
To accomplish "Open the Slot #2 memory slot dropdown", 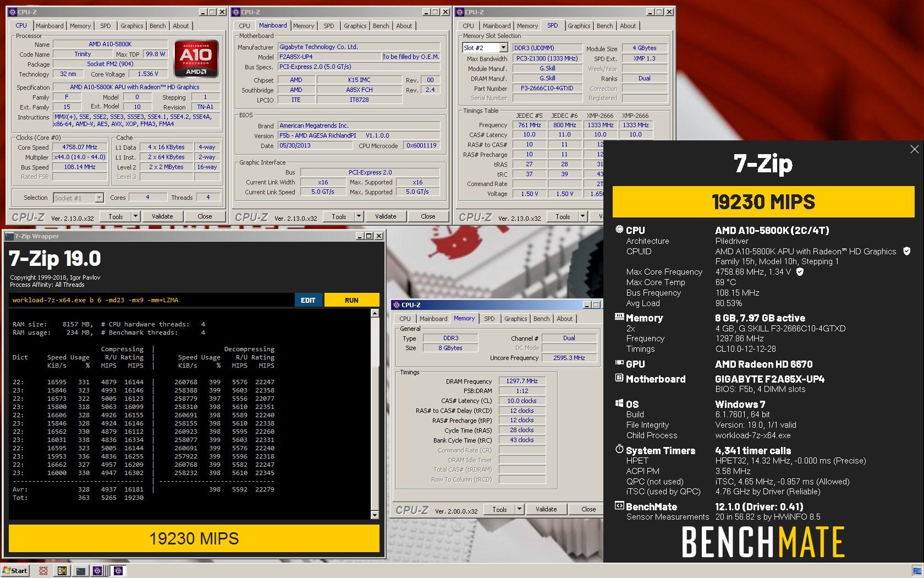I will coord(503,48).
